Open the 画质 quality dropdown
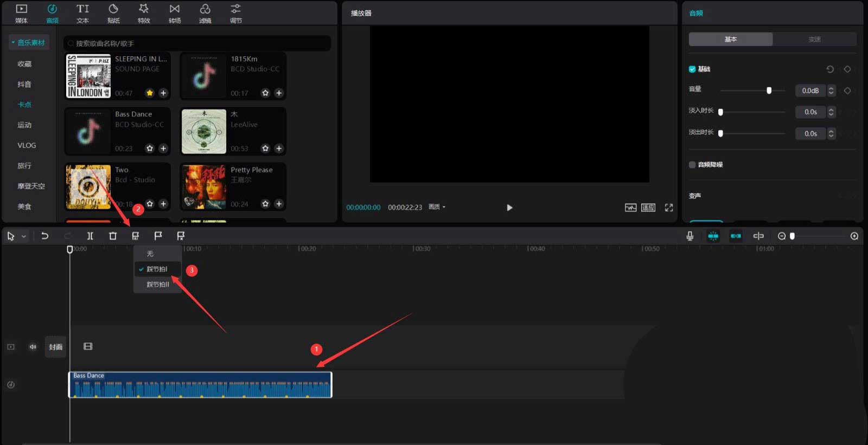The image size is (868, 445). (x=437, y=207)
